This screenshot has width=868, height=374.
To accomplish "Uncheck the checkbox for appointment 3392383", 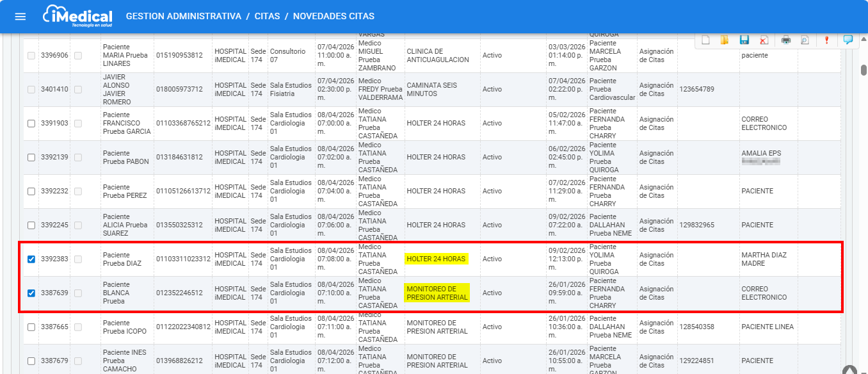I will pos(31,259).
